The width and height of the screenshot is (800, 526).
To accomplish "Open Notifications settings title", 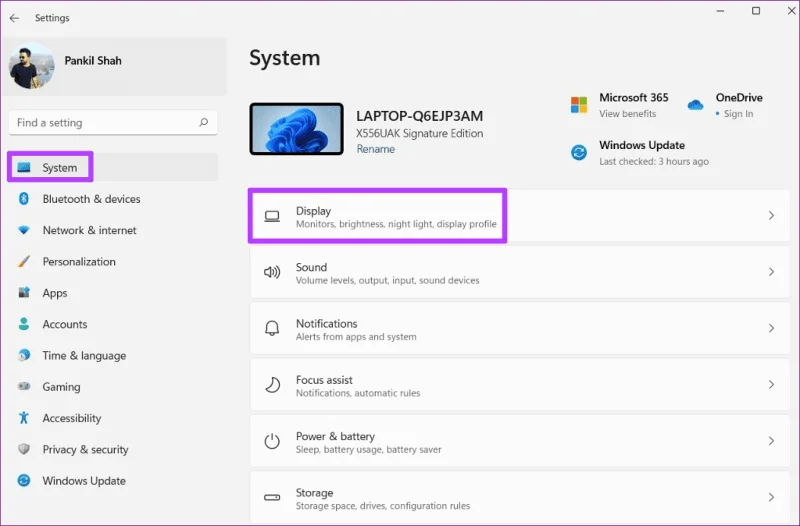I will 327,323.
